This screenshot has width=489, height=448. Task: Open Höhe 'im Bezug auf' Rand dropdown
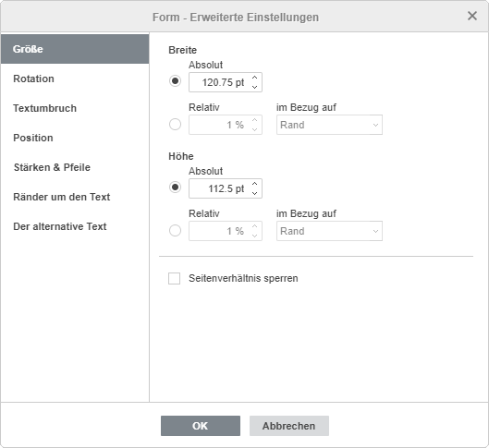click(x=329, y=231)
